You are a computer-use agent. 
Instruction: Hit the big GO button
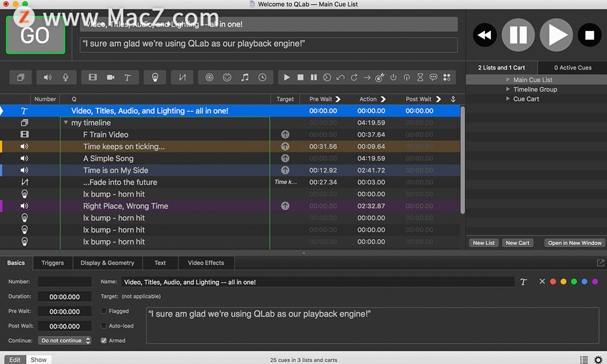[x=35, y=35]
